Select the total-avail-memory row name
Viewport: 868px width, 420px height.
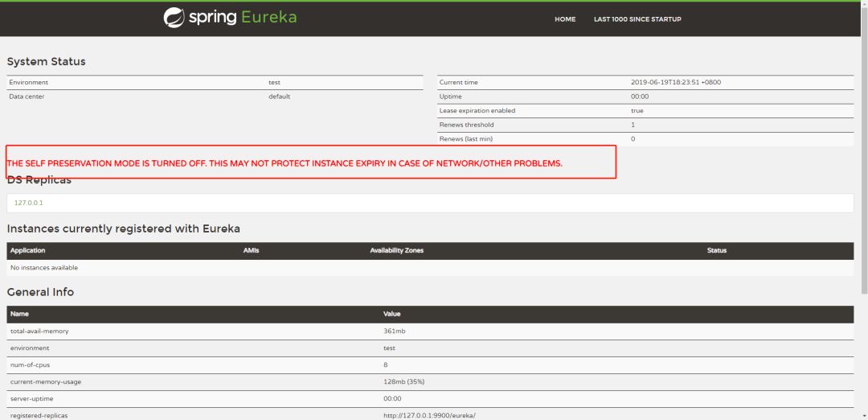pos(39,331)
